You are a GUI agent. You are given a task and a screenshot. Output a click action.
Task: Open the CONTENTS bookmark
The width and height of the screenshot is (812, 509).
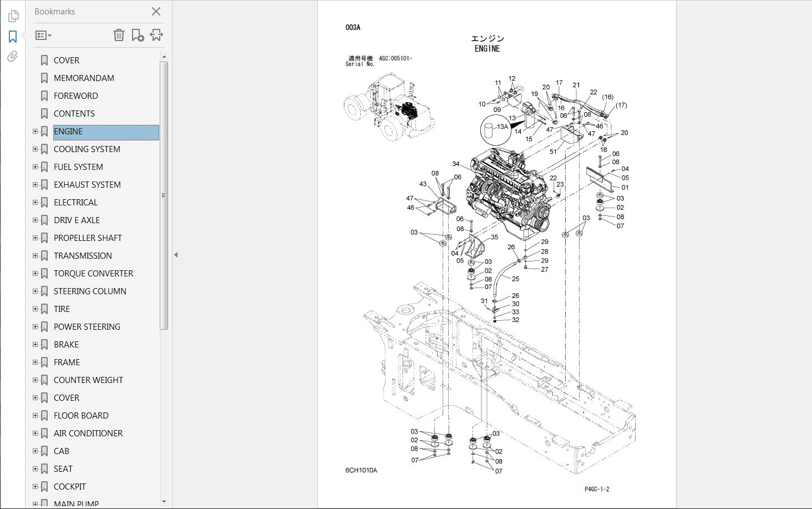pos(74,114)
